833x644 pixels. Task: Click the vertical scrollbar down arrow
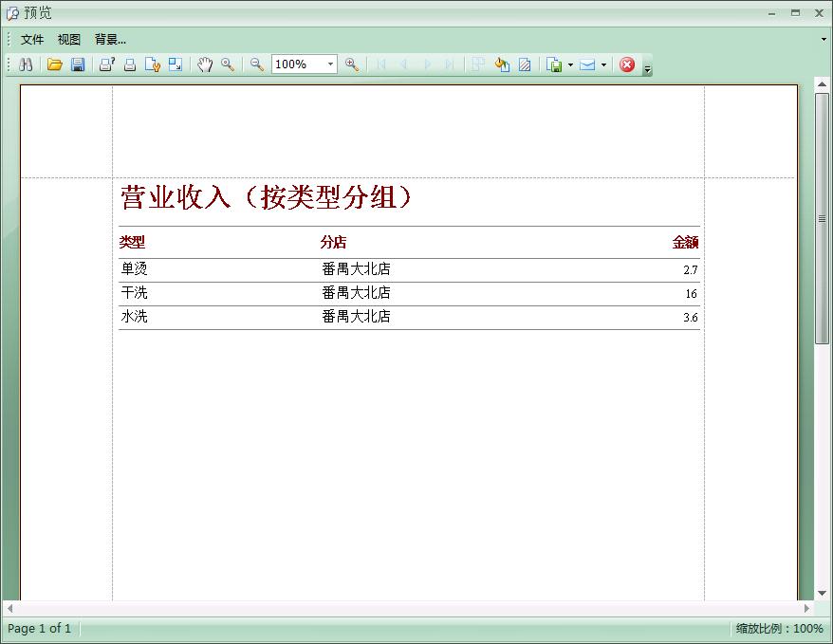coord(822,594)
